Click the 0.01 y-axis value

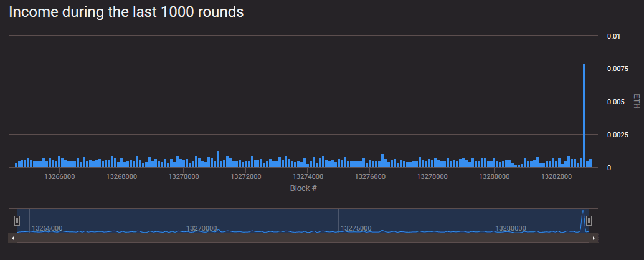(613, 36)
